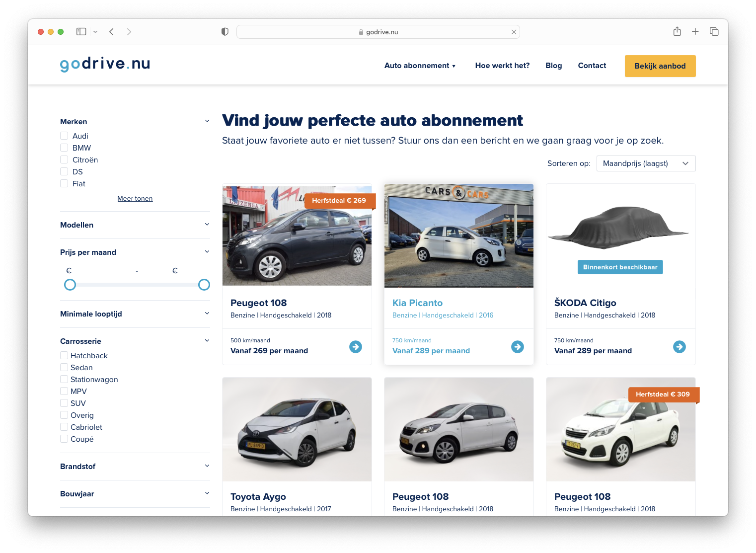Tick the Sedan checkbox
This screenshot has width=756, height=553.
tap(64, 367)
